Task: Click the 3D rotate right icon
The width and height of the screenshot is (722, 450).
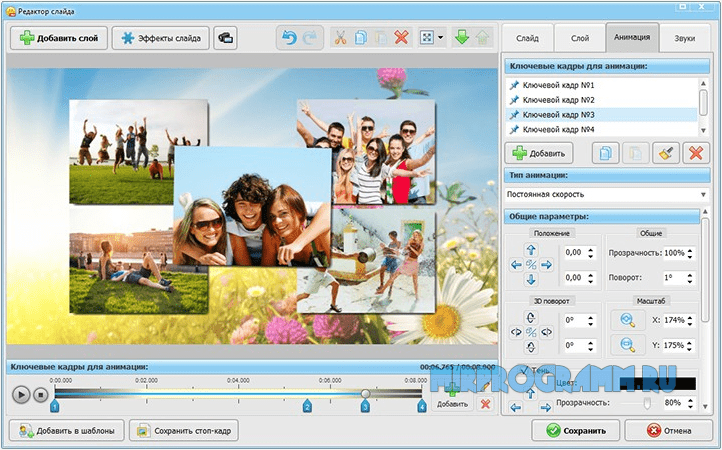Action: 546,332
